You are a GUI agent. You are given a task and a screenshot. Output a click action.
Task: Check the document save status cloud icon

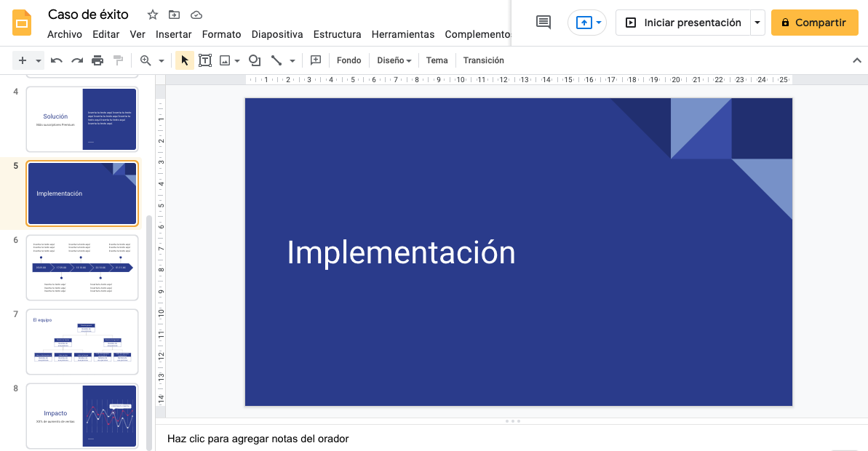(196, 15)
